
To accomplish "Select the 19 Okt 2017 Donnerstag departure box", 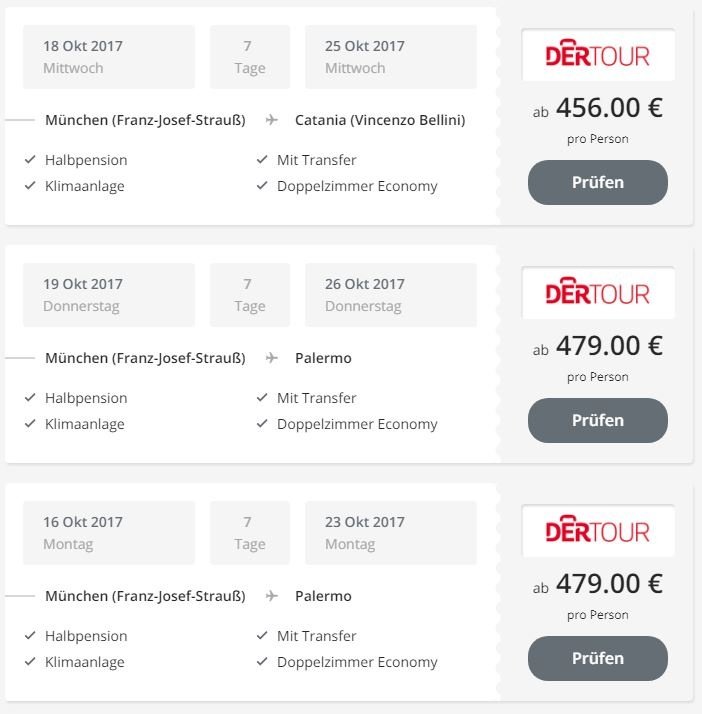I will [109, 295].
